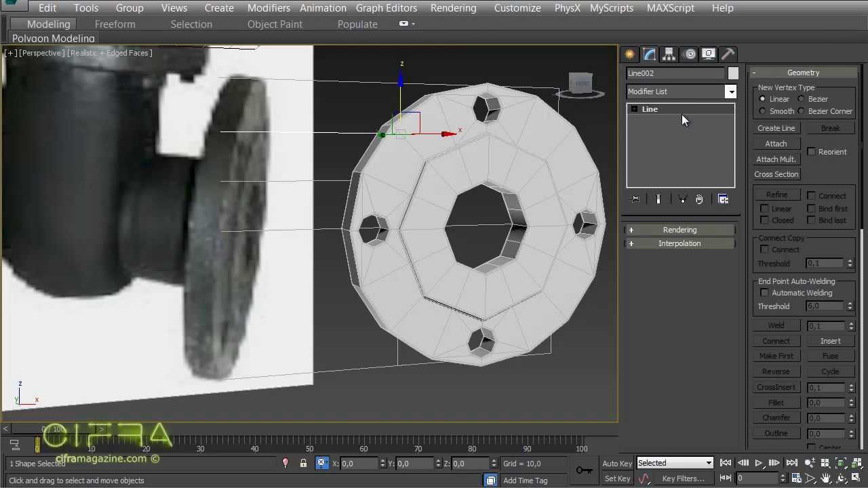
Task: Open the Display panel tab
Action: pos(709,54)
